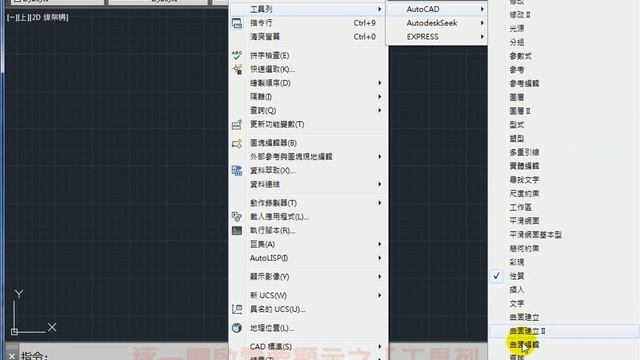Viewport: 640px width, 360px height.
Task: Open the 巨集(A) menu entry
Action: pos(308,244)
